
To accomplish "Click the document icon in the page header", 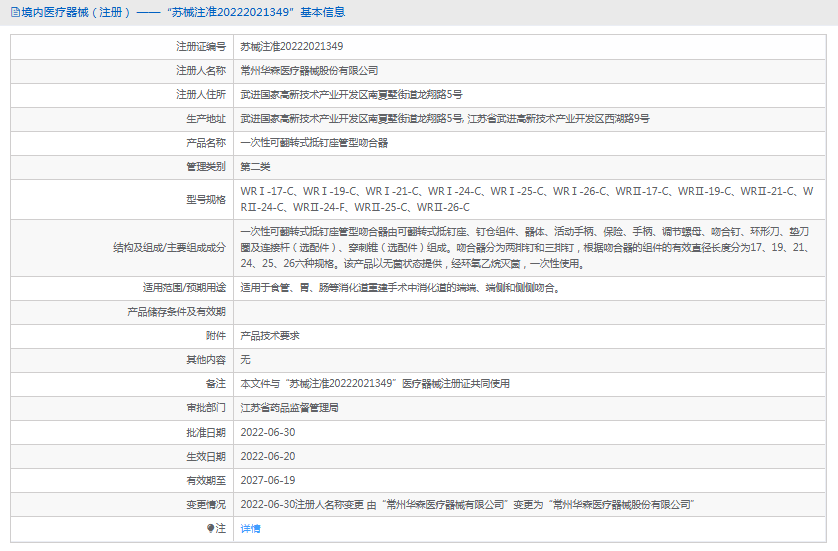I will 15,12.
